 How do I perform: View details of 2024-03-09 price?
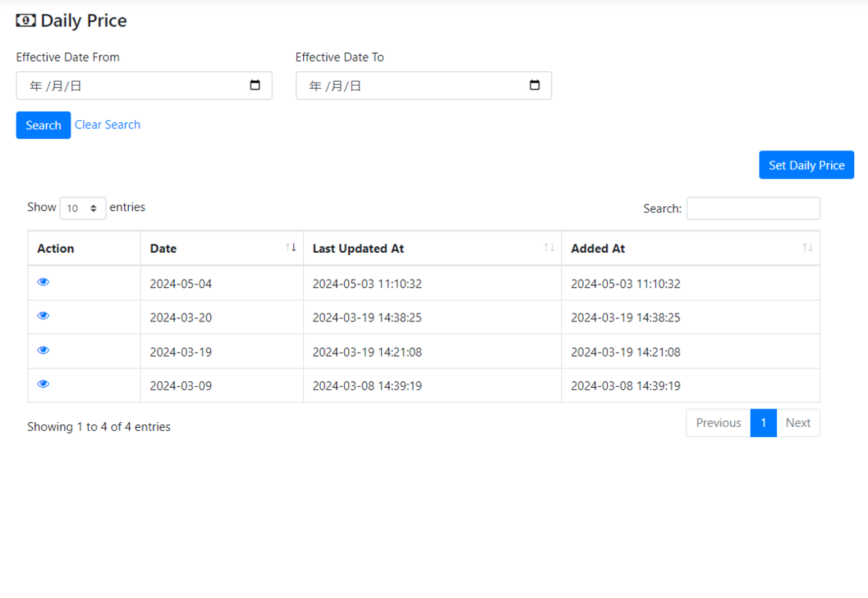coord(43,384)
